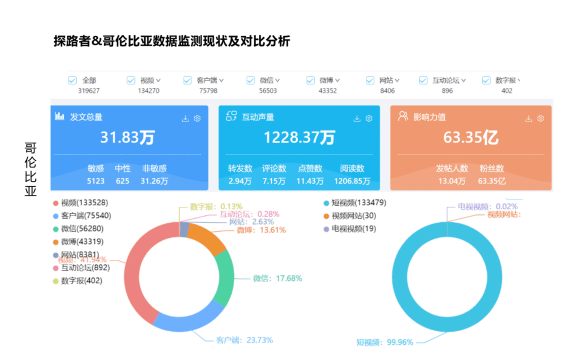Toggle legend item 微博(43319)

[x=79, y=242]
